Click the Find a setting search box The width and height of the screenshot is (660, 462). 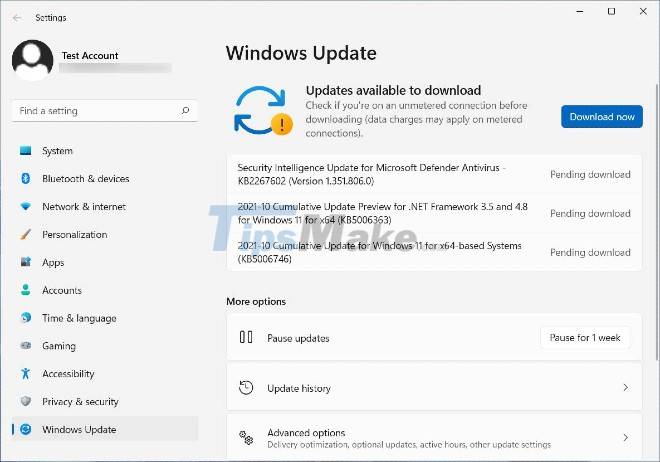(x=105, y=111)
